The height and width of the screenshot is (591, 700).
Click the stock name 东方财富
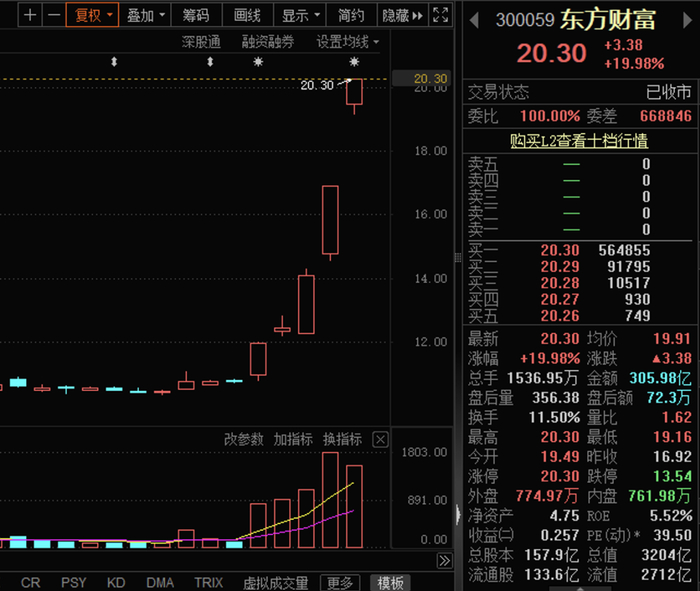click(608, 20)
